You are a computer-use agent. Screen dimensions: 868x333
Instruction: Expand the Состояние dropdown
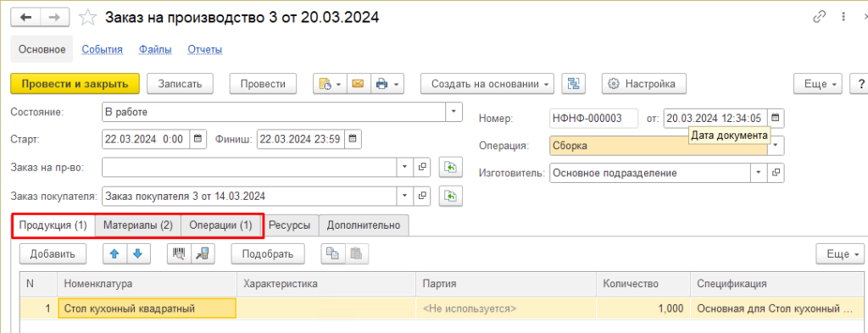(454, 112)
